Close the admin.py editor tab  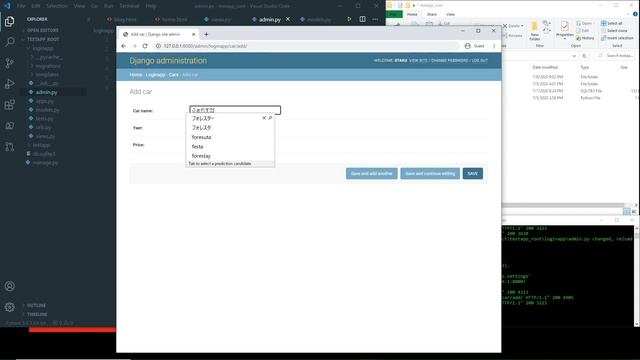[x=288, y=19]
